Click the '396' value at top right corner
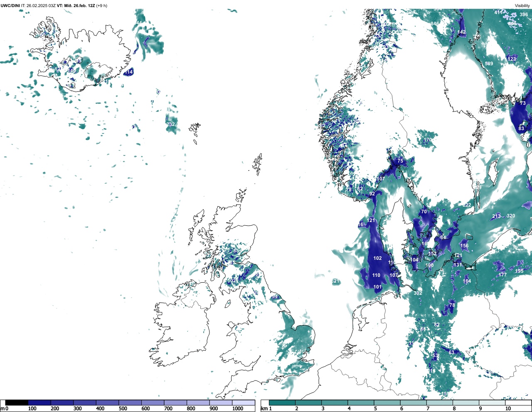532x412 pixels. coord(523,15)
